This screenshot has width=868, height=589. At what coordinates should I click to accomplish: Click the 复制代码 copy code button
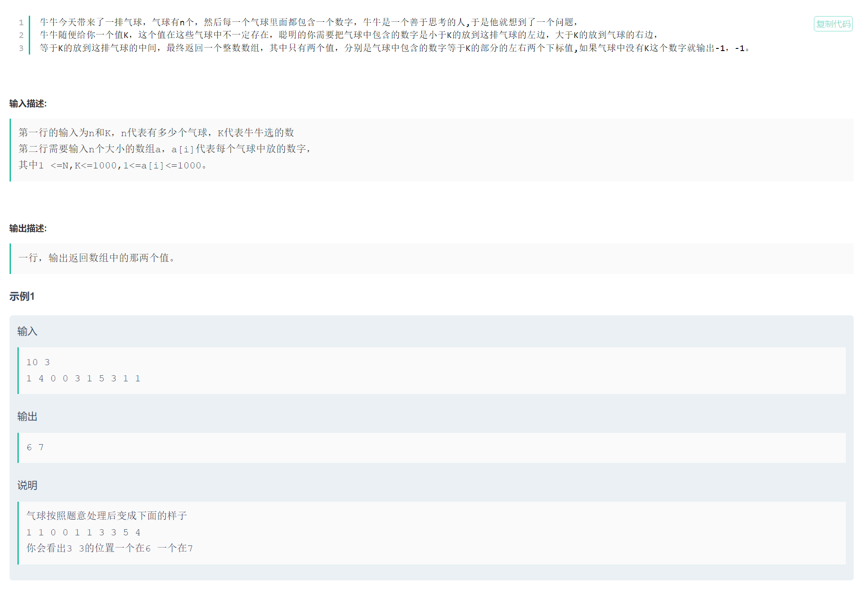pyautogui.click(x=833, y=24)
